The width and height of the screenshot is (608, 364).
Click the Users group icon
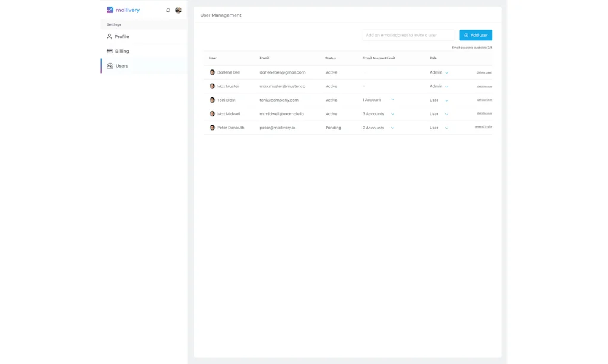(x=110, y=66)
